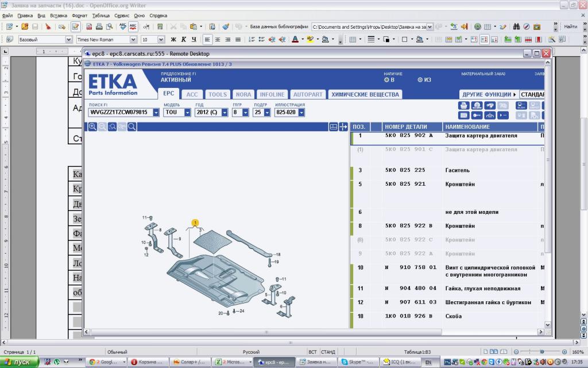Click the ДРУГИЕ ФУНКЦИИ button
Viewport: 588px width, 368px height.
click(x=489, y=95)
